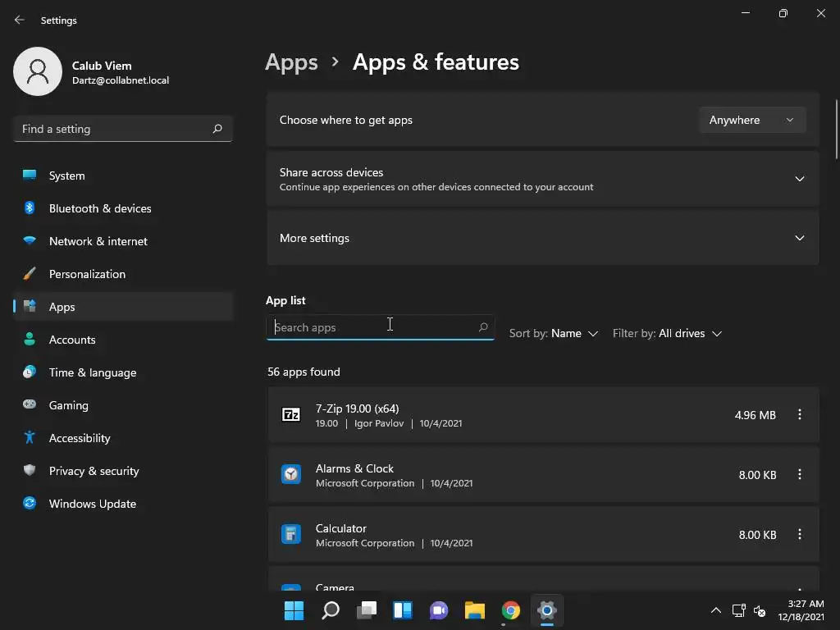The height and width of the screenshot is (630, 840).
Task: Click the Apps breadcrumb link
Action: point(291,62)
